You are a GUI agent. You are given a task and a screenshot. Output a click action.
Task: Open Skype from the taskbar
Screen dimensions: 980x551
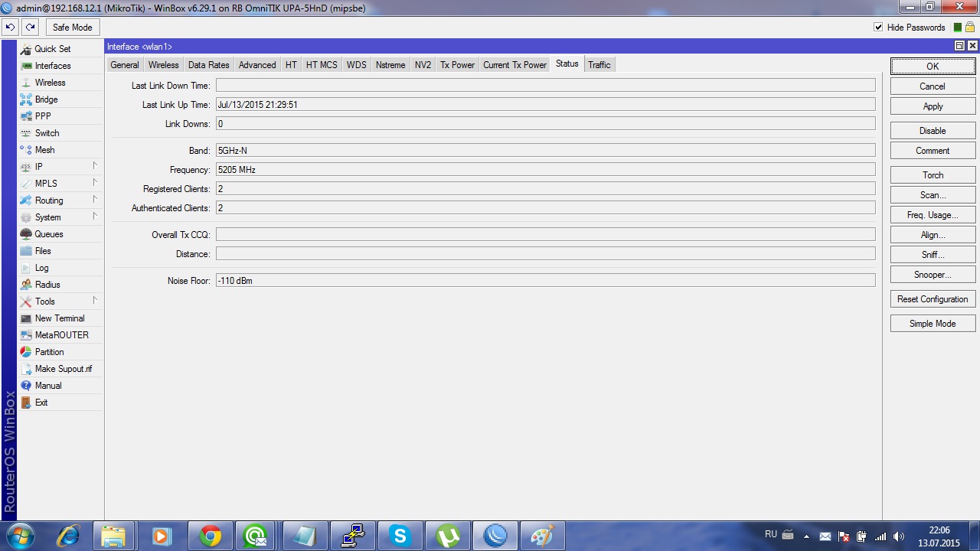pyautogui.click(x=400, y=536)
